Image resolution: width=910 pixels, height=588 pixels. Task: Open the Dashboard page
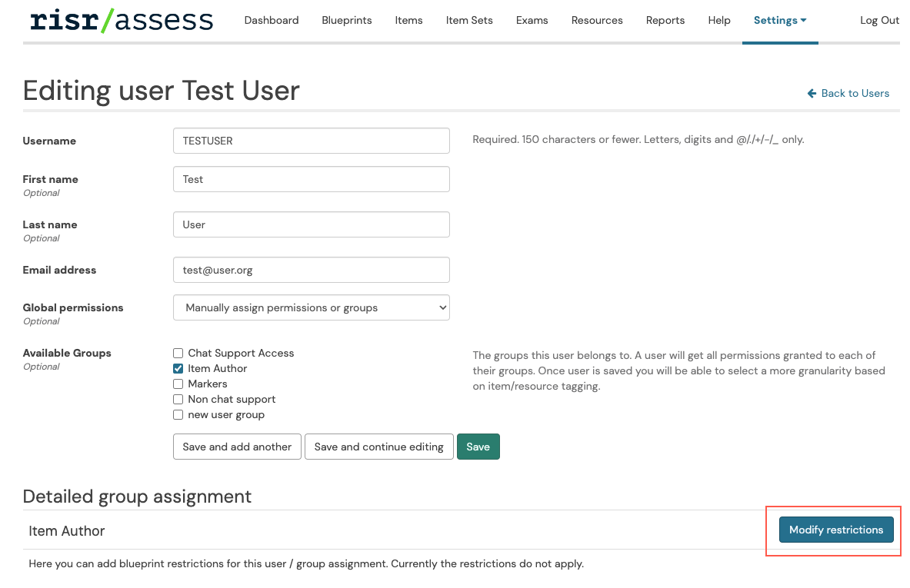click(271, 21)
